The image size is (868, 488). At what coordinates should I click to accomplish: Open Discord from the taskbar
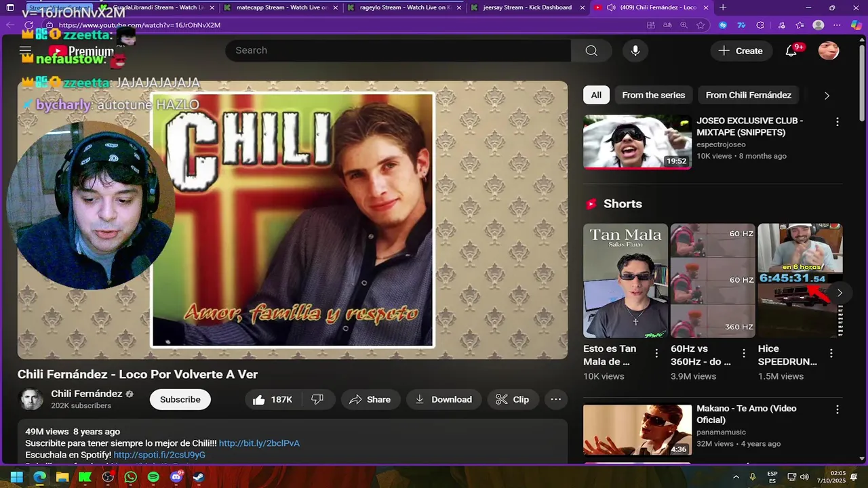pos(176,477)
